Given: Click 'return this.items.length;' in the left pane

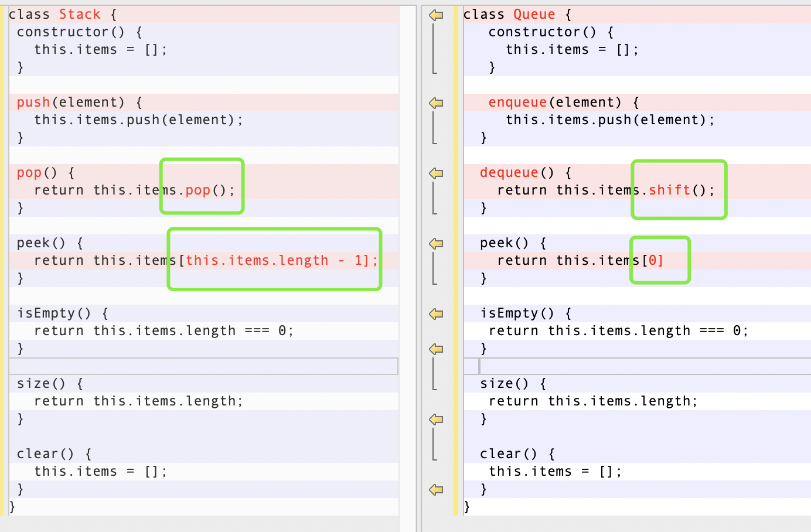Looking at the screenshot, I should point(138,401).
